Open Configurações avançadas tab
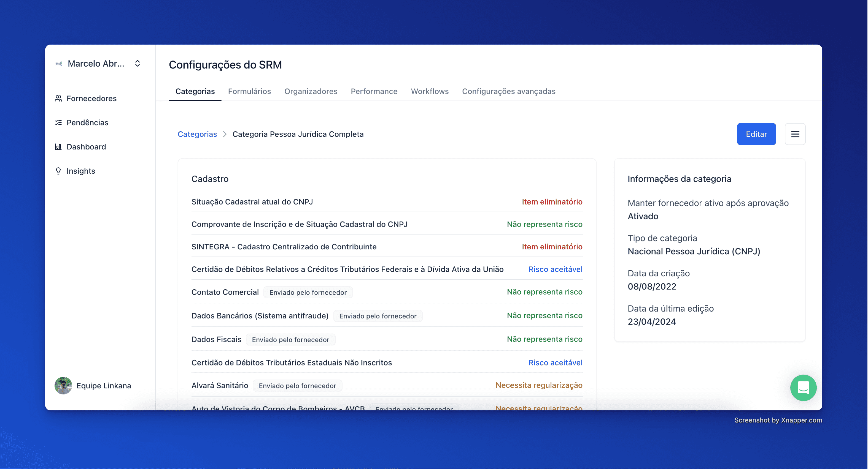 click(x=508, y=91)
